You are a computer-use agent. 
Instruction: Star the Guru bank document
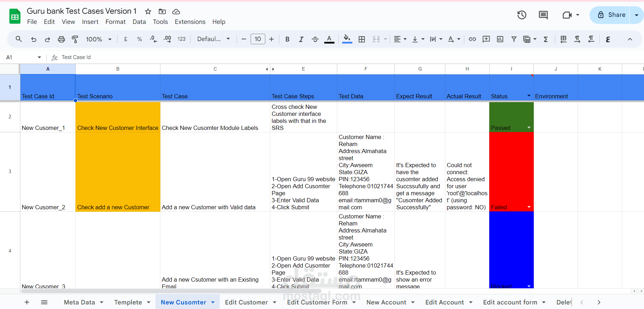[x=148, y=12]
